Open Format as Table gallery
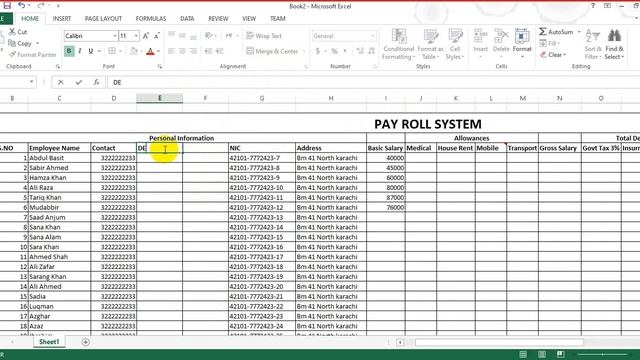This screenshot has height=360, width=640. (x=430, y=44)
